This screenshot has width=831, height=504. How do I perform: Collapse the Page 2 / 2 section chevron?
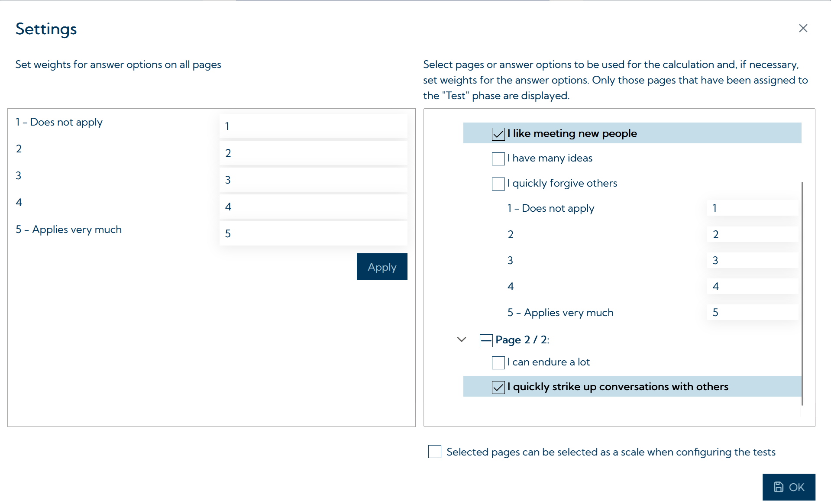(461, 339)
